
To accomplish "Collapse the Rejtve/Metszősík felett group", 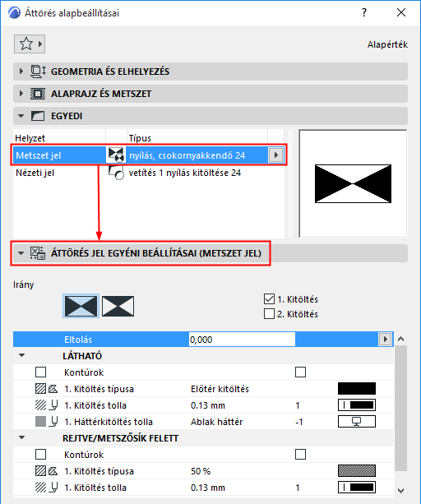I will click(22, 437).
